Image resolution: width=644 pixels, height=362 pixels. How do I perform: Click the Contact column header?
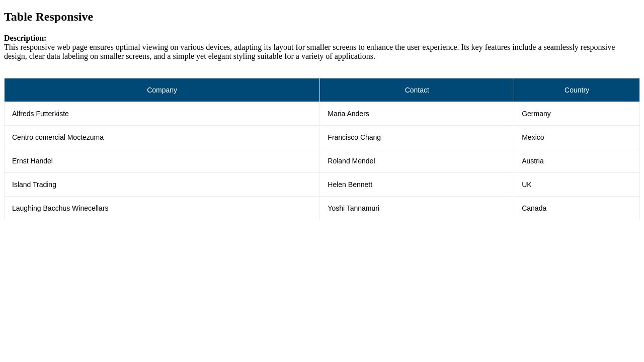pos(417,90)
